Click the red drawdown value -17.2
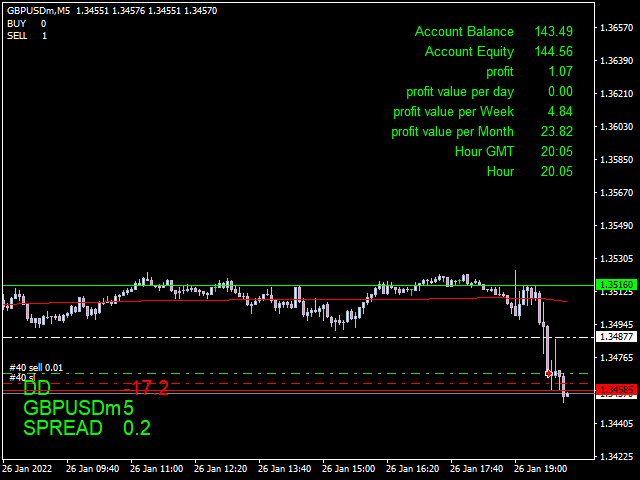 [146, 388]
